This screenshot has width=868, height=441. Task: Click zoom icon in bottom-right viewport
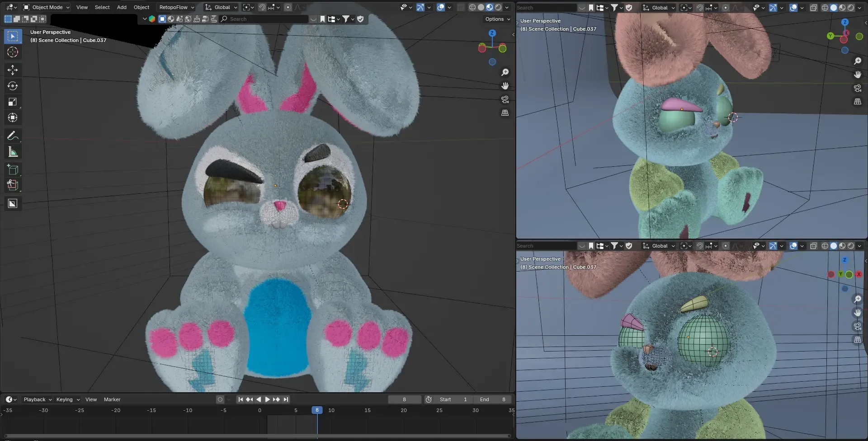(858, 299)
